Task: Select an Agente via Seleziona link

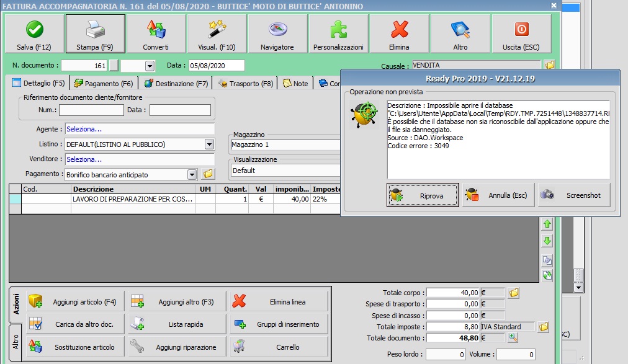Action: tap(84, 129)
